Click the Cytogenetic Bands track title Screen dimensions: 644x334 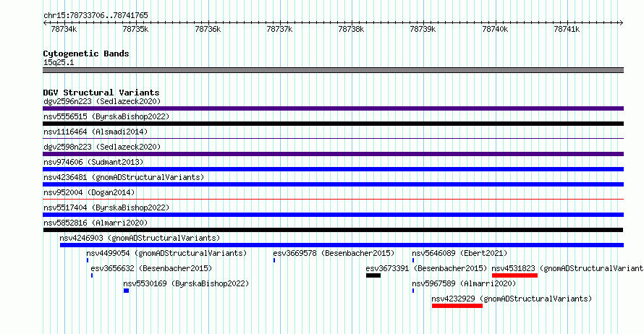(x=86, y=53)
